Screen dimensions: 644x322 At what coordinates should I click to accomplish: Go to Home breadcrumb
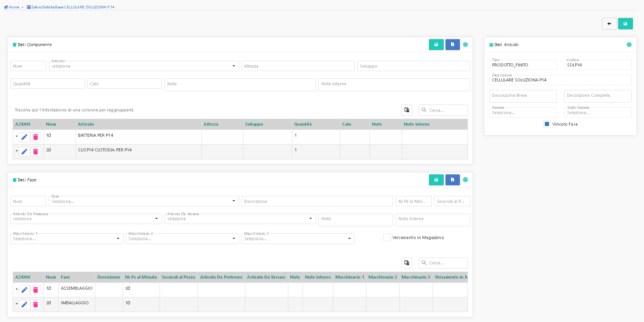pyautogui.click(x=12, y=7)
